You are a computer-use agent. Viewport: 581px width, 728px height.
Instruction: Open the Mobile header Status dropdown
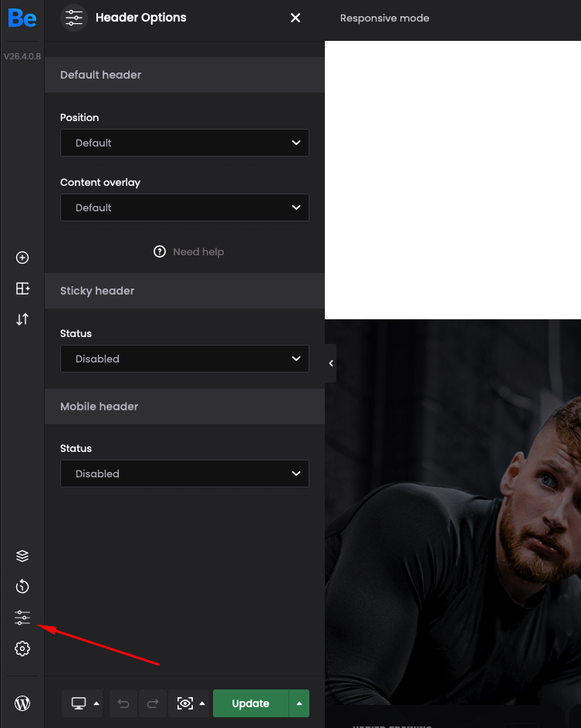coord(184,474)
